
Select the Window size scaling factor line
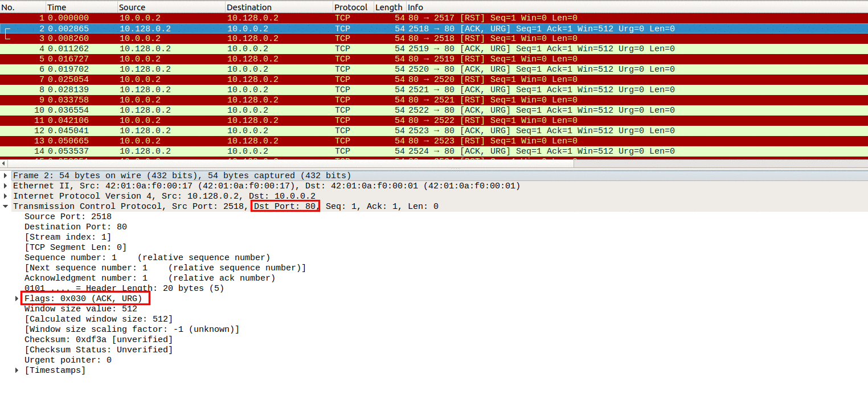pos(132,330)
